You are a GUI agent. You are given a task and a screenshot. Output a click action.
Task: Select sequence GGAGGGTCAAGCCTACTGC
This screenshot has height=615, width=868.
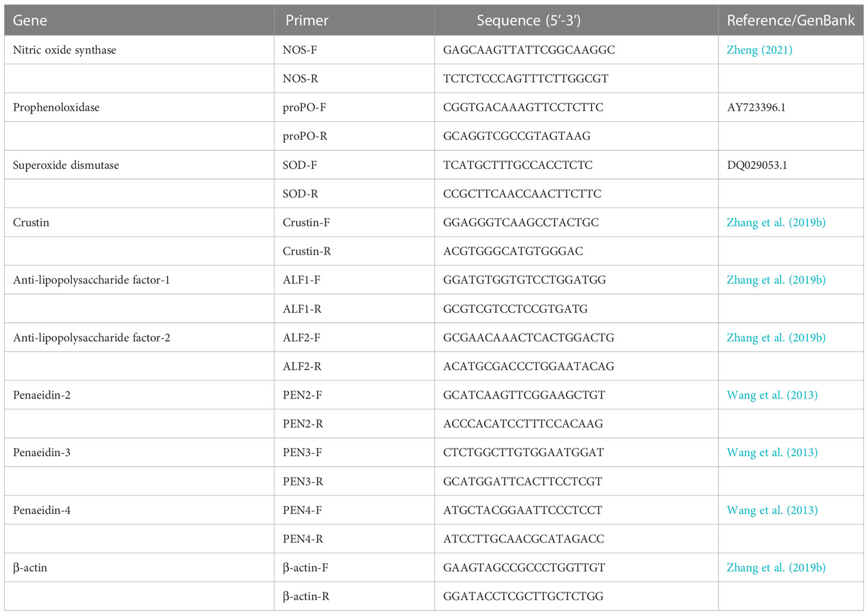point(521,222)
